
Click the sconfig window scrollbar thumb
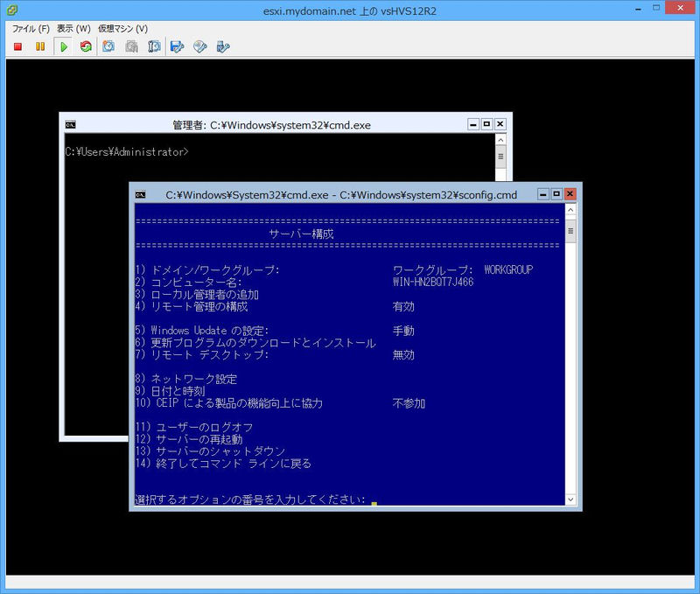tap(570, 231)
